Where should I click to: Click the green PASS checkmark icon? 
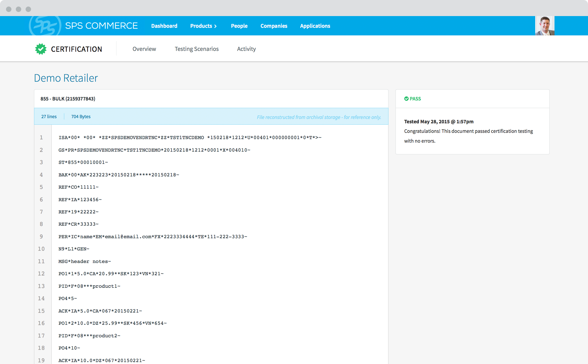[406, 99]
